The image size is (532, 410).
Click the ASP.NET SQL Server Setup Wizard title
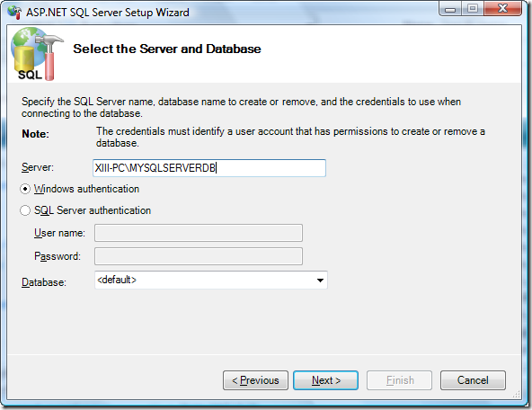tap(108, 13)
